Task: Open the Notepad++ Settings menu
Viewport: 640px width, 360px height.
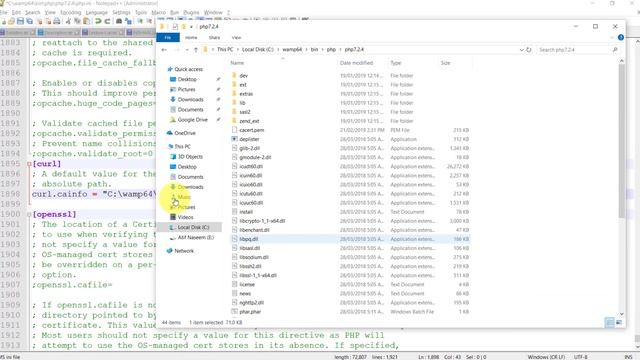Action: 121,13
